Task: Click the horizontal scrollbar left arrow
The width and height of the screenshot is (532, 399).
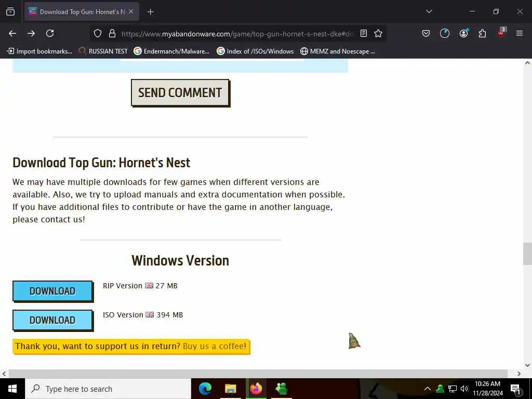Action: [4, 374]
